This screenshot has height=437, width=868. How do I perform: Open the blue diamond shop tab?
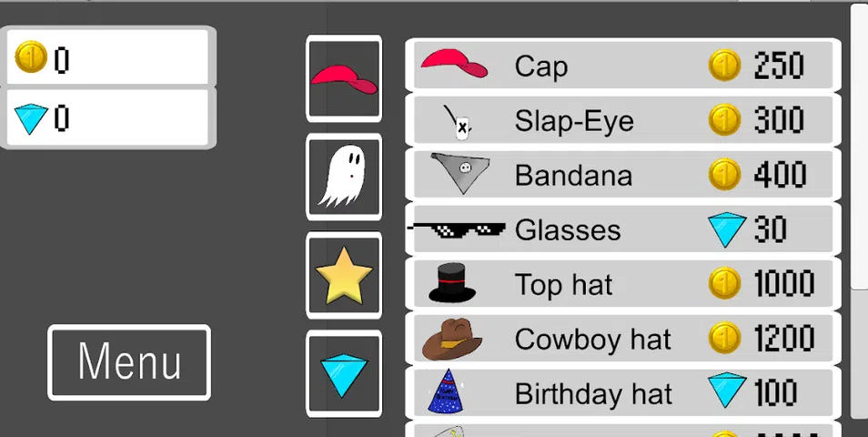tap(344, 374)
